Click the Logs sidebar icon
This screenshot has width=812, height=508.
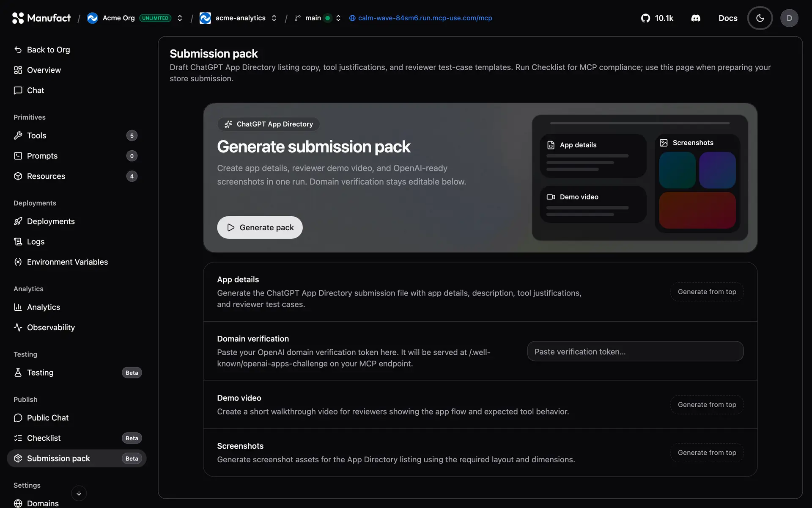click(18, 242)
